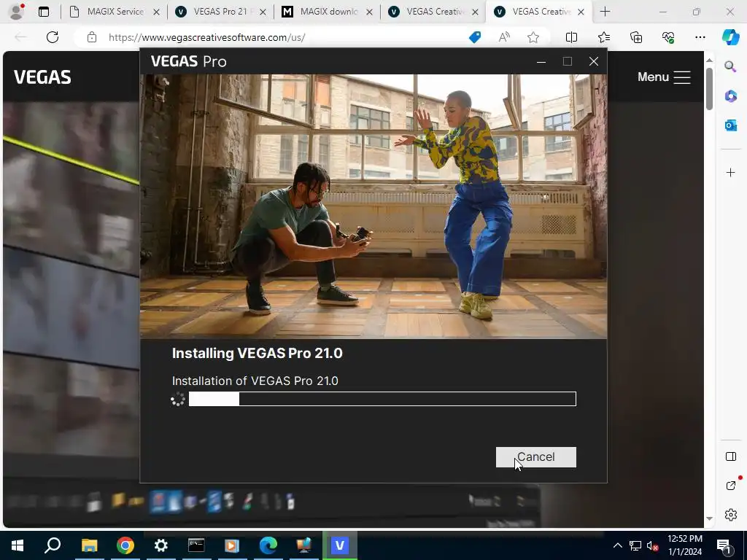Open the Favorites list icon
The image size is (747, 560).
click(603, 37)
